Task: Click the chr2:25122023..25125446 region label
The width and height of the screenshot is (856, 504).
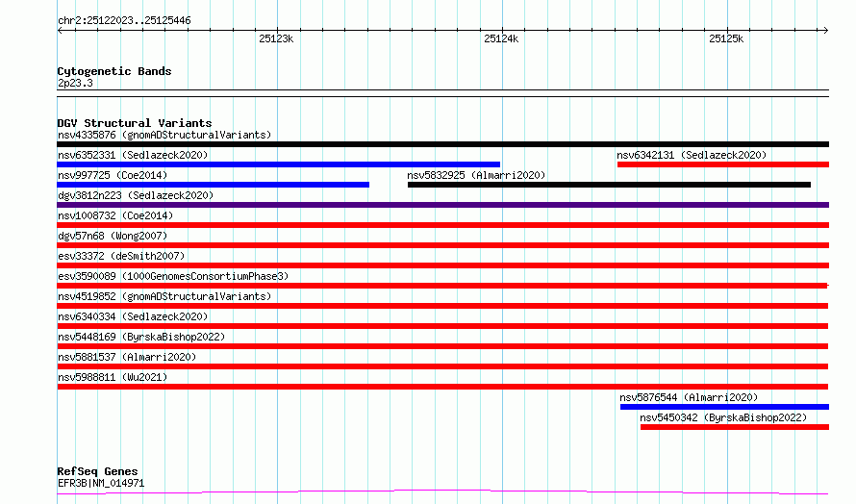Action: coord(124,21)
